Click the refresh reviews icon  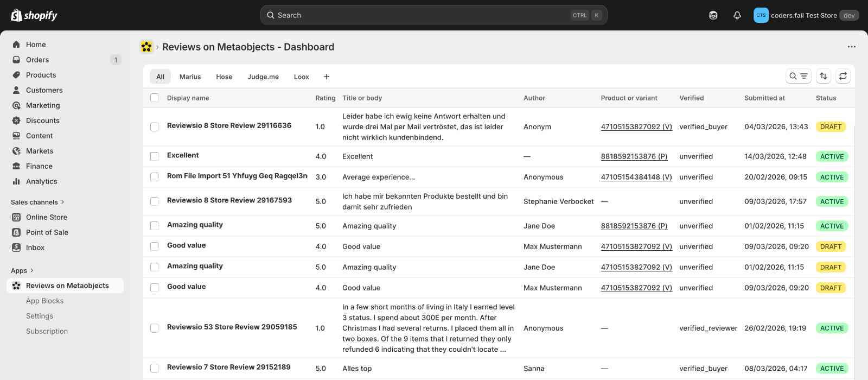point(843,76)
